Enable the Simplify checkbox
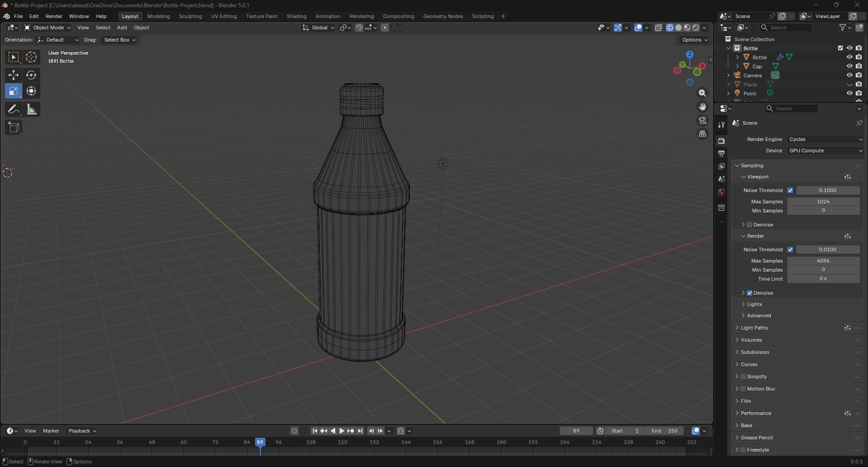 click(743, 377)
